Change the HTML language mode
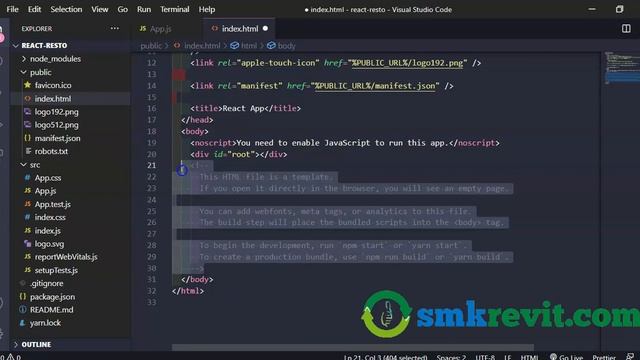Screen dimensions: 640x360 pyautogui.click(x=529, y=357)
